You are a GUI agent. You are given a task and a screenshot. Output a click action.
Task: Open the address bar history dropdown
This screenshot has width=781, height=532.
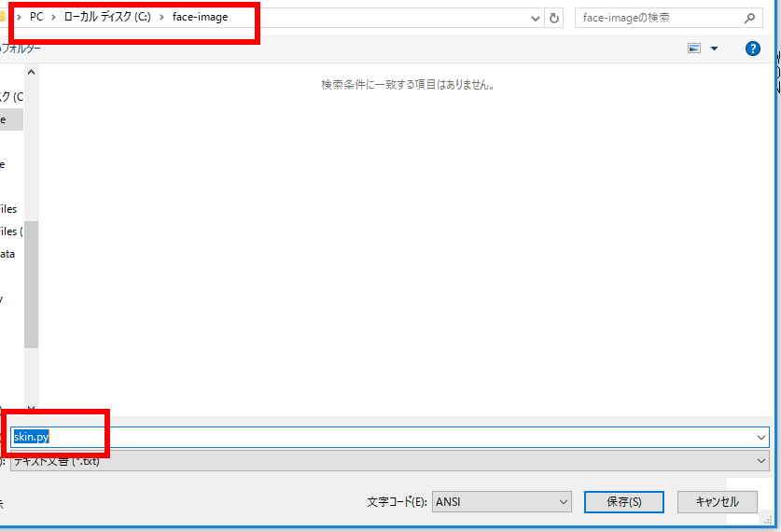click(535, 18)
